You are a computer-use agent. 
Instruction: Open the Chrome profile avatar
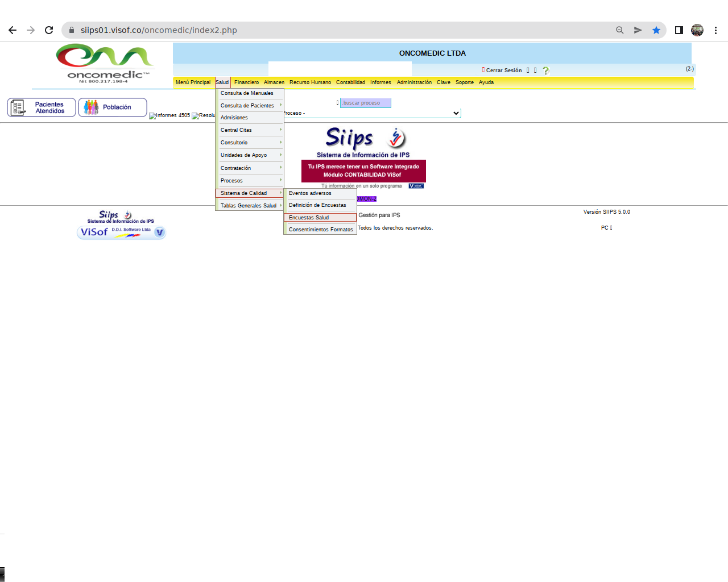point(697,30)
